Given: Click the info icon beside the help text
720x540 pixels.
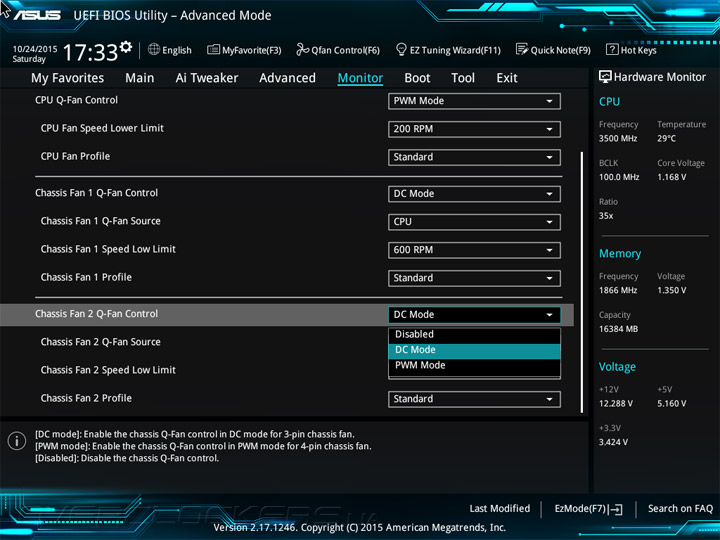Looking at the screenshot, I should point(17,441).
